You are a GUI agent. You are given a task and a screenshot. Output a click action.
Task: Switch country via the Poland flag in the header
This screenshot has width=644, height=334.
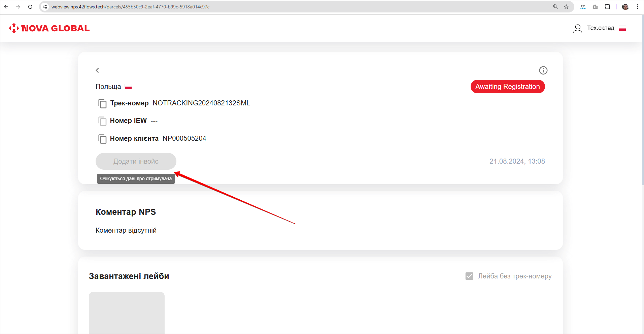[622, 28]
